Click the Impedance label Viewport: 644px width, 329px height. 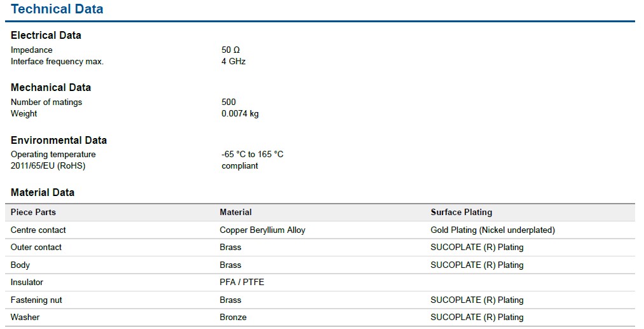coord(32,50)
